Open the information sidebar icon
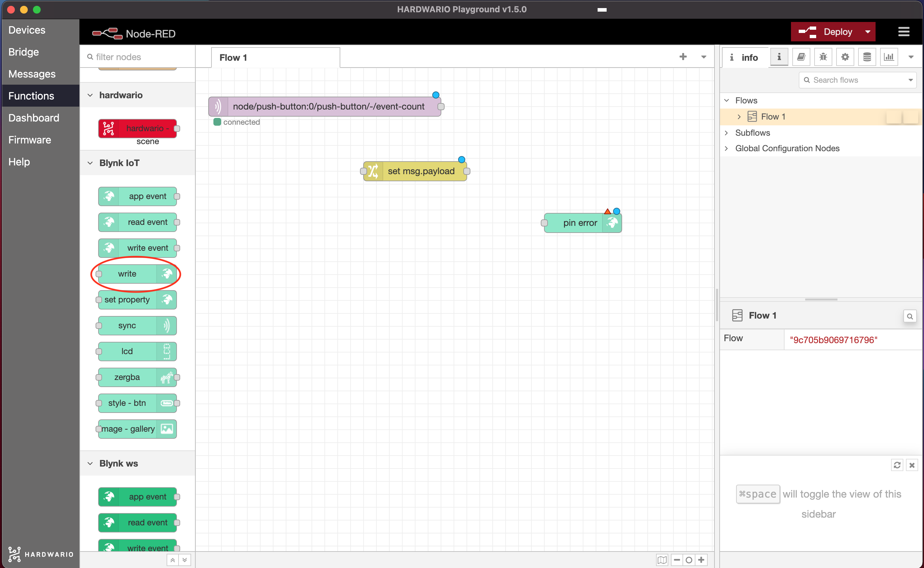924x568 pixels. click(x=779, y=57)
